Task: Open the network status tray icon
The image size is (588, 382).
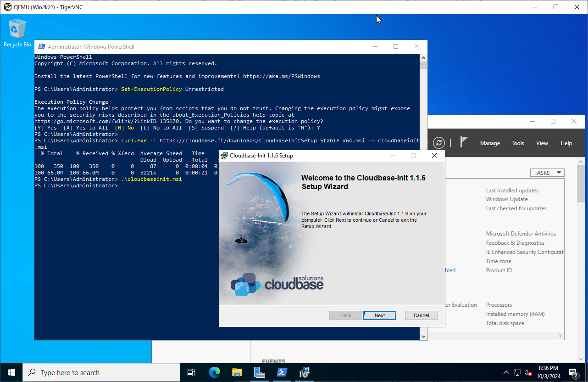Action: point(517,372)
